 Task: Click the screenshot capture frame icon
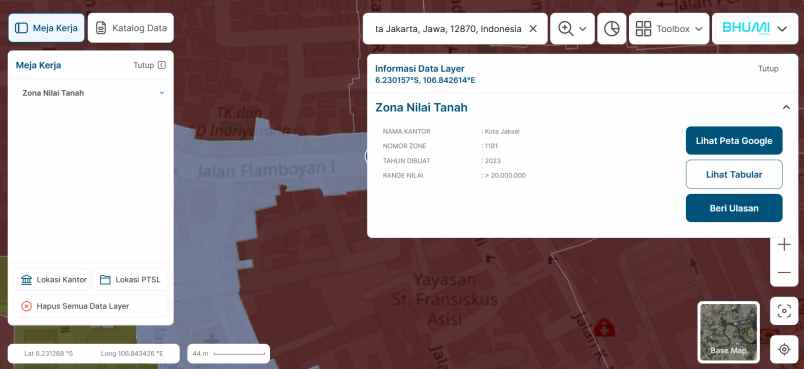pyautogui.click(x=784, y=311)
